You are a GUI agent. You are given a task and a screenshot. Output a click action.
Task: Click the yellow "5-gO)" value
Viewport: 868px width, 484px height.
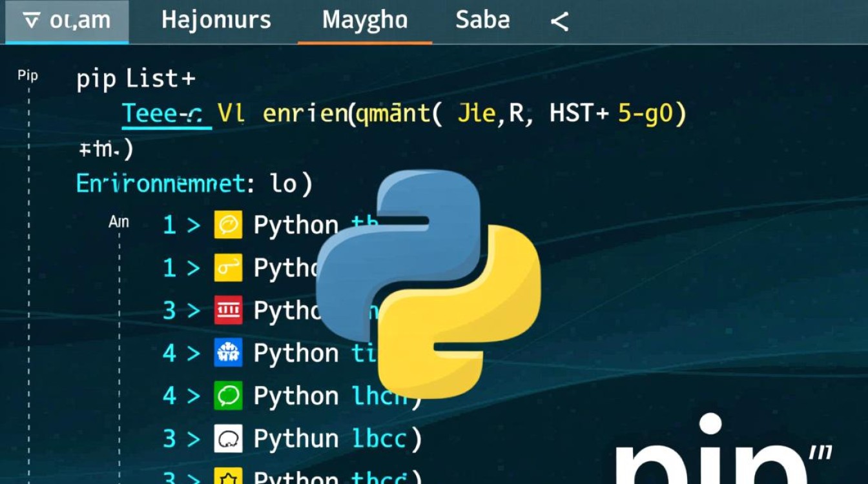652,114
